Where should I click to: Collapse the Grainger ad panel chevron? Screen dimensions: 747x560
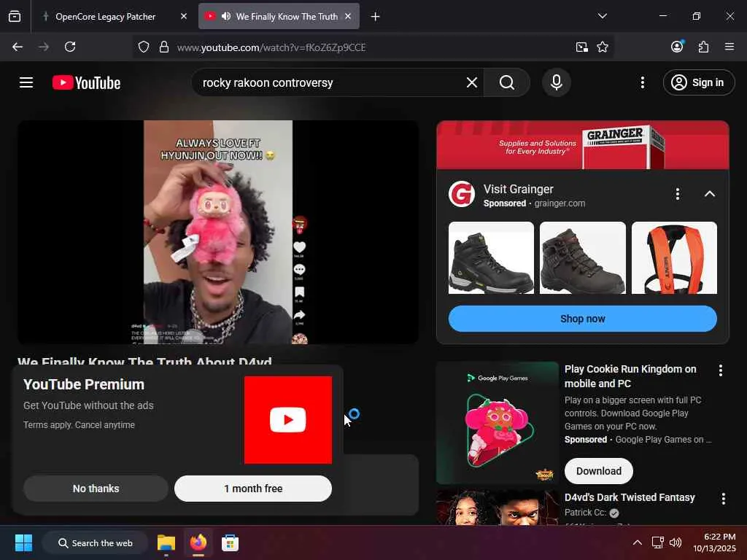pos(709,194)
